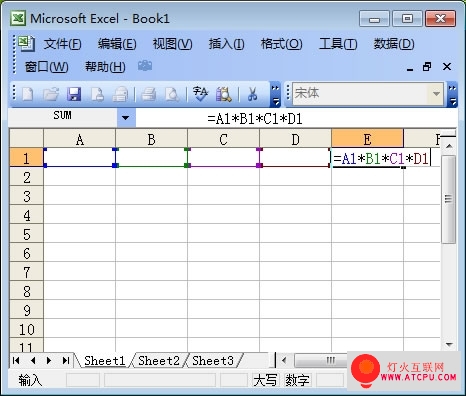Image resolution: width=466 pixels, height=396 pixels.
Task: Expand Formatting toolbar options chevron at far right
Action: pos(452,95)
